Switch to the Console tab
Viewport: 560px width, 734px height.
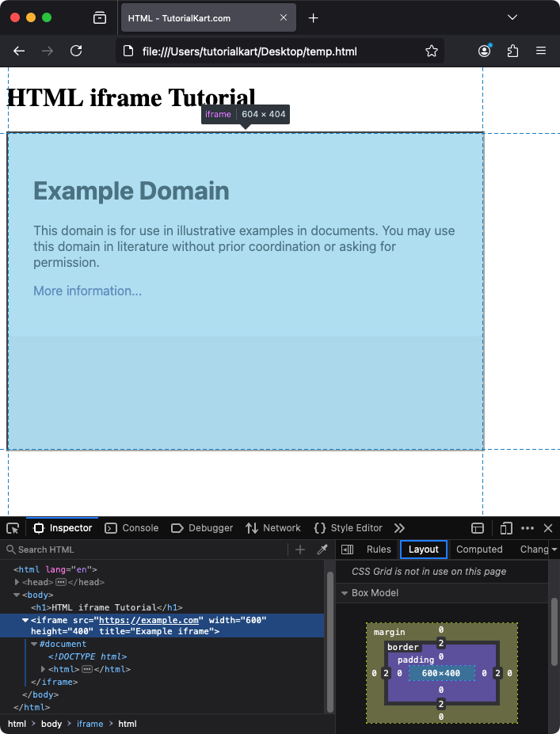click(131, 528)
